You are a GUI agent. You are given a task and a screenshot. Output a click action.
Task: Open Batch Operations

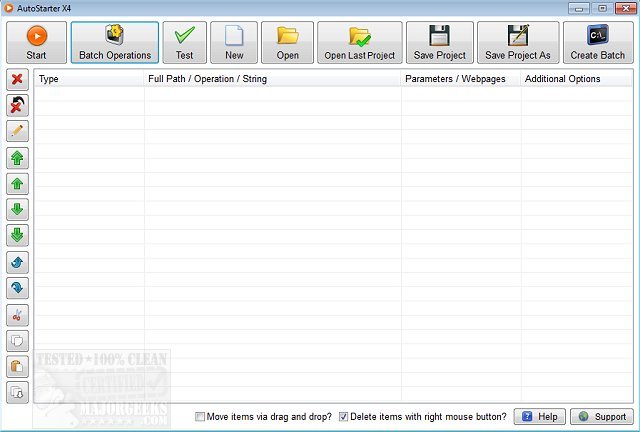point(115,42)
